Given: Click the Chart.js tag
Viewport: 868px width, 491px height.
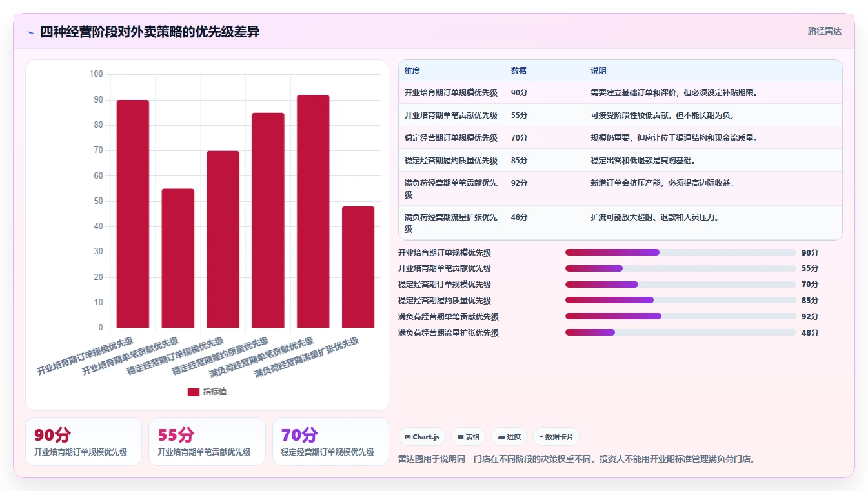Looking at the screenshot, I should click(422, 437).
